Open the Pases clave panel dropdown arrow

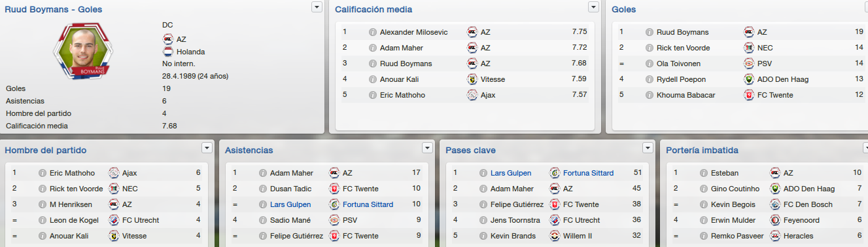tap(648, 147)
